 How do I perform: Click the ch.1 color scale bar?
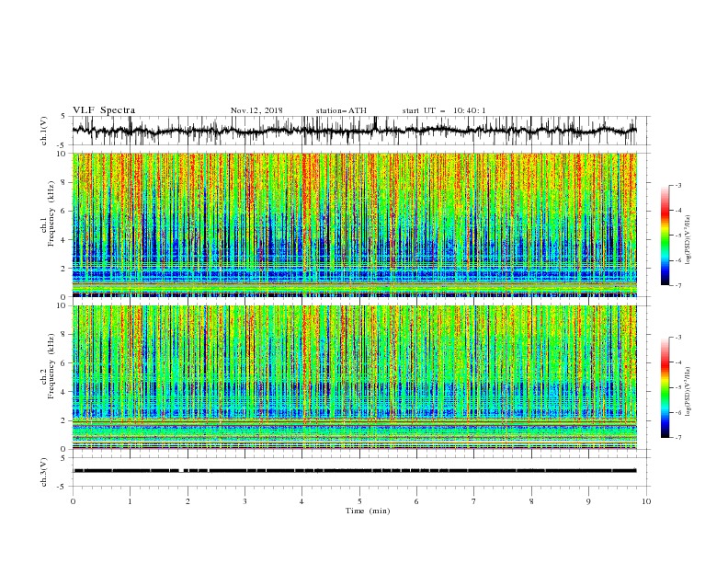click(665, 235)
